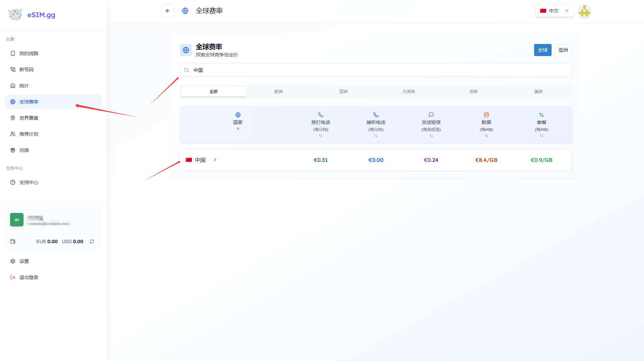Click the user avatar in top right
This screenshot has height=361, width=644.
584,11
